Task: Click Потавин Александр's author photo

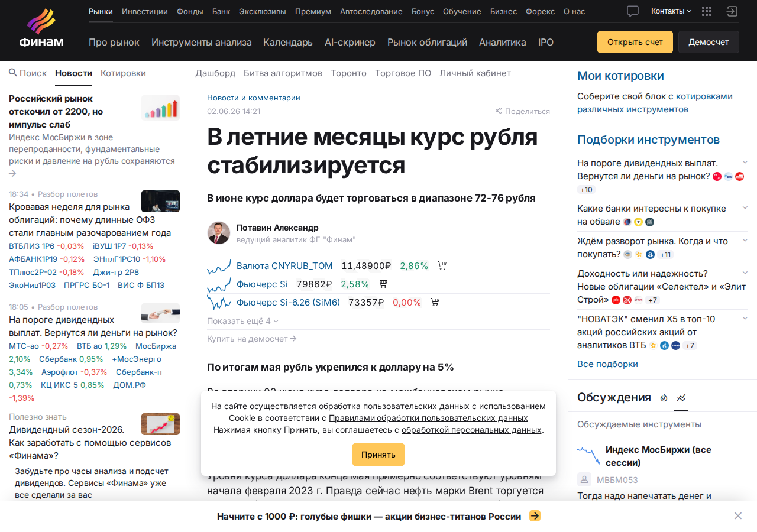Action: point(219,233)
